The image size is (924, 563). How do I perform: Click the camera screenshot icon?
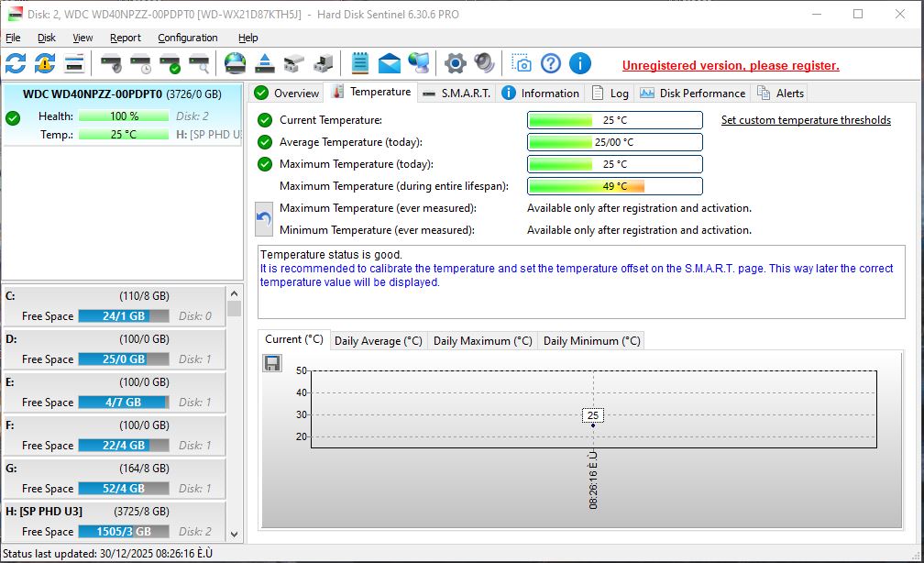(x=522, y=63)
